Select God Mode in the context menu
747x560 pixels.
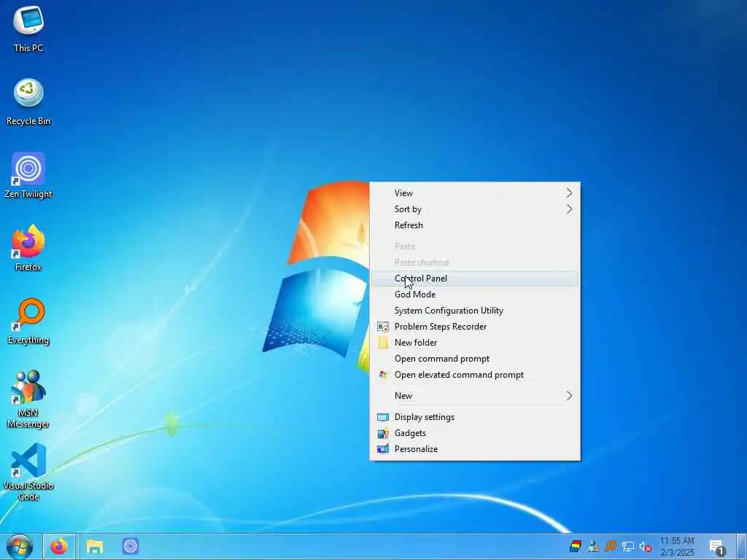pos(475,295)
